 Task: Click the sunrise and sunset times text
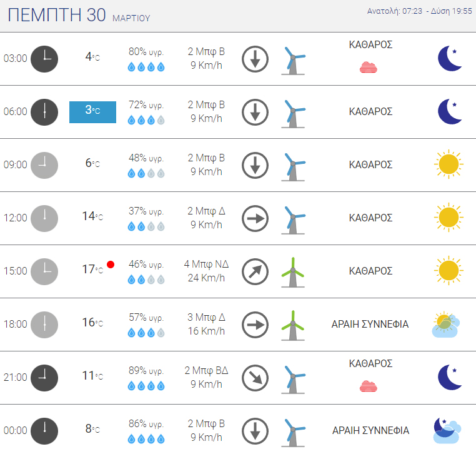[419, 11]
